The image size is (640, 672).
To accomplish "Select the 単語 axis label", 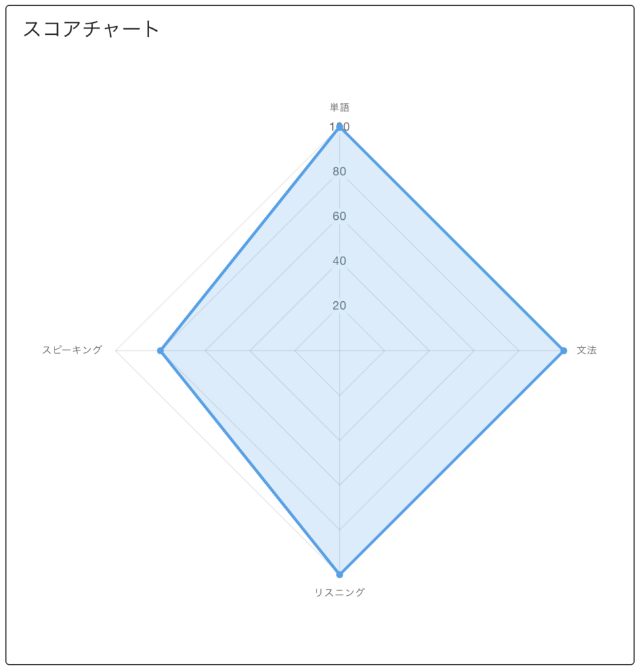I will (339, 107).
